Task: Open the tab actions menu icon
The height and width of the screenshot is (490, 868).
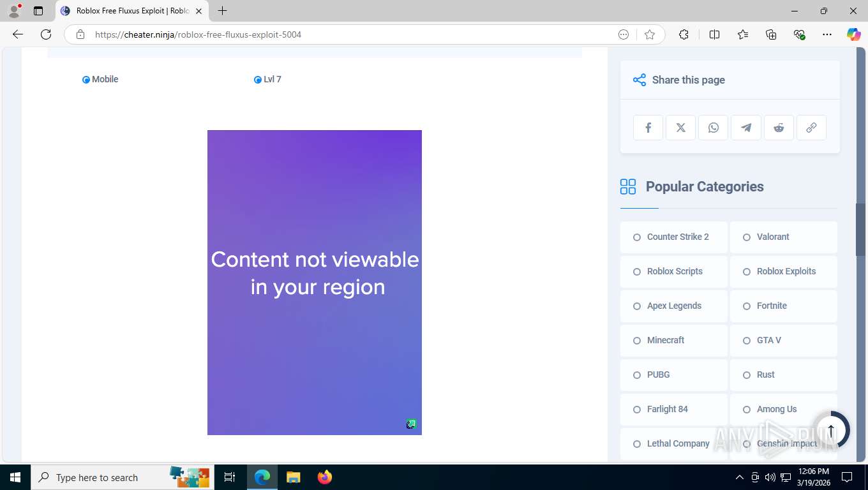Action: point(38,11)
